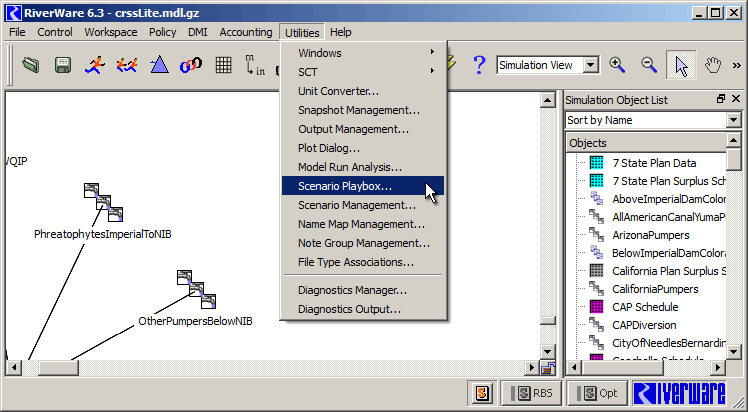Open the SCT grid toolbar icon

tap(223, 65)
